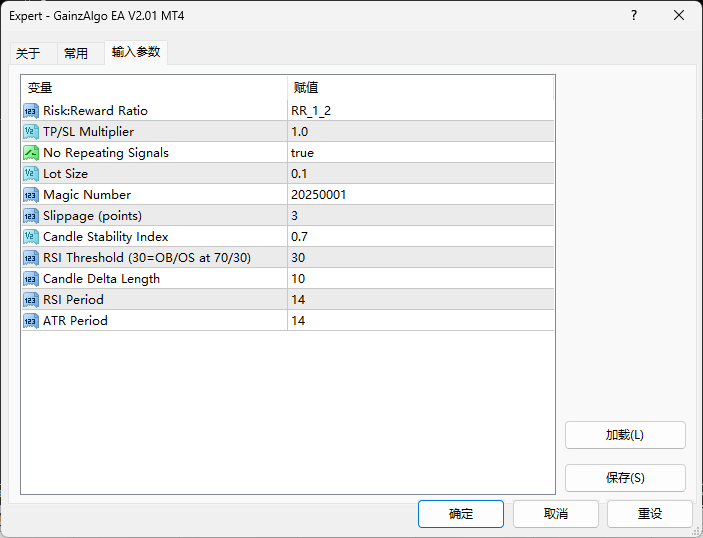
Task: Click the double-type icon beside TP/SL Multiplier
Action: point(31,132)
